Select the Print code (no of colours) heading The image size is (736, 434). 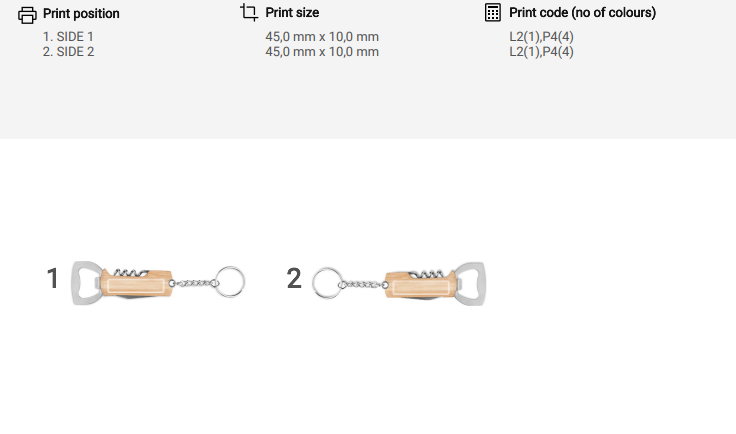[582, 13]
